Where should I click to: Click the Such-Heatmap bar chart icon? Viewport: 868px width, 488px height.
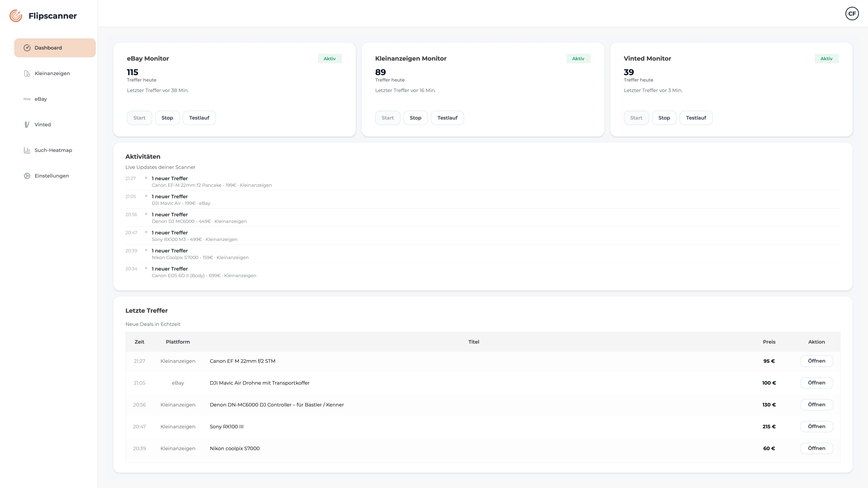click(x=27, y=150)
